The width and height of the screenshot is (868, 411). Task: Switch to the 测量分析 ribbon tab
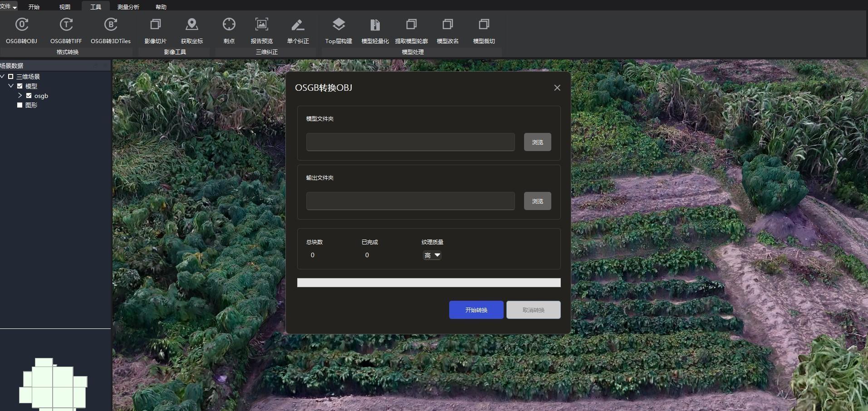click(x=128, y=7)
